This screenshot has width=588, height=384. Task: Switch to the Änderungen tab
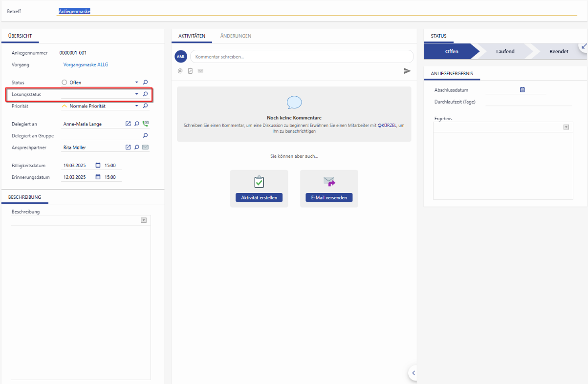click(236, 36)
